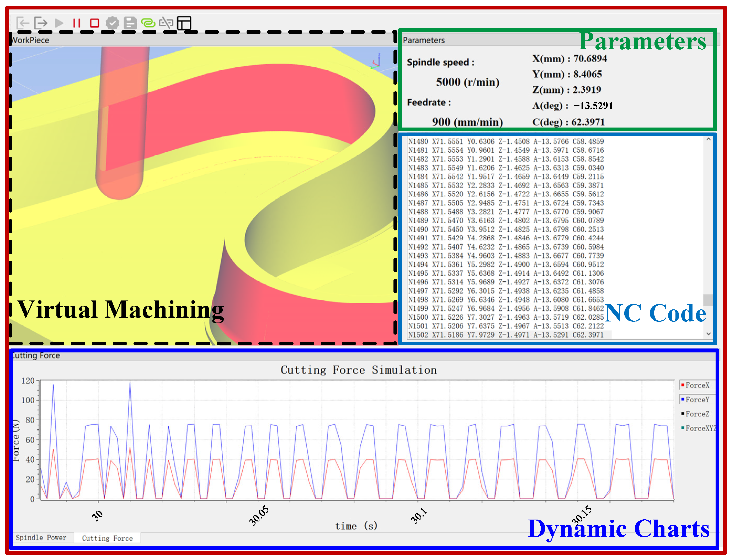Click the verify checkmark badge icon
This screenshot has width=735, height=560.
click(x=112, y=23)
